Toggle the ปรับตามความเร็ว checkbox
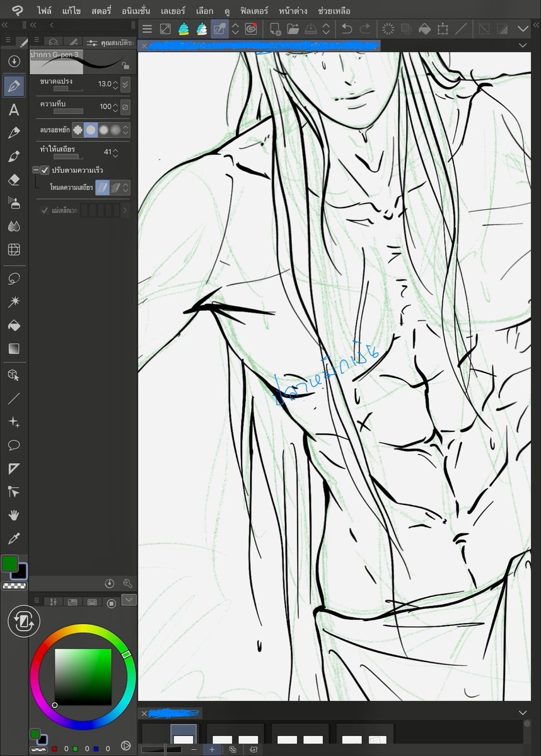This screenshot has width=541, height=756. tap(45, 170)
